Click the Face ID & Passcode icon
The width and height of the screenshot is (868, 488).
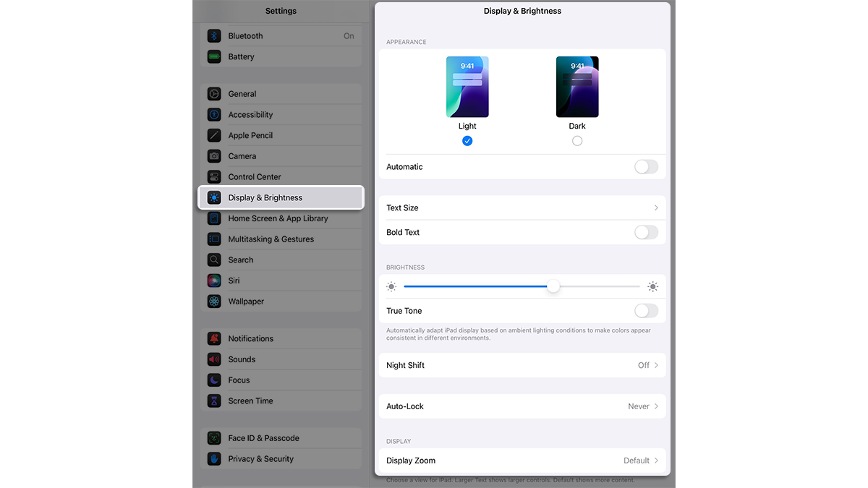point(214,438)
